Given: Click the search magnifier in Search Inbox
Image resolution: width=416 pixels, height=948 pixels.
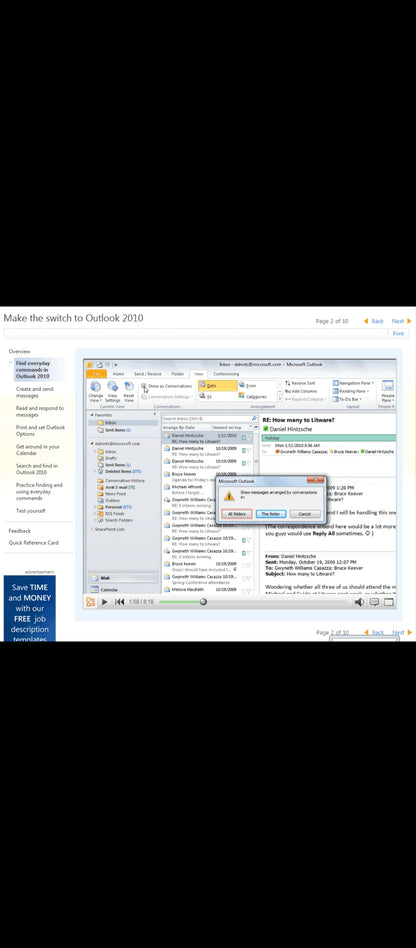Looking at the screenshot, I should tap(254, 418).
